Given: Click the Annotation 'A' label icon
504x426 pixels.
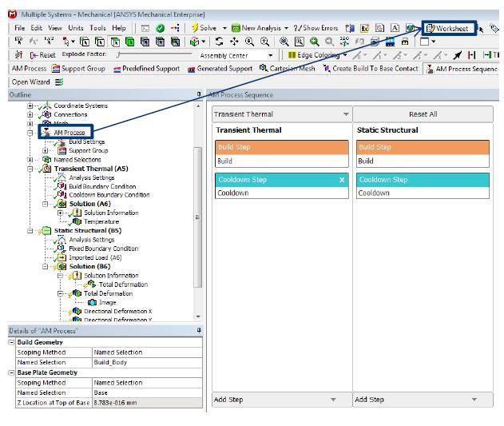Looking at the screenshot, I should [395, 28].
